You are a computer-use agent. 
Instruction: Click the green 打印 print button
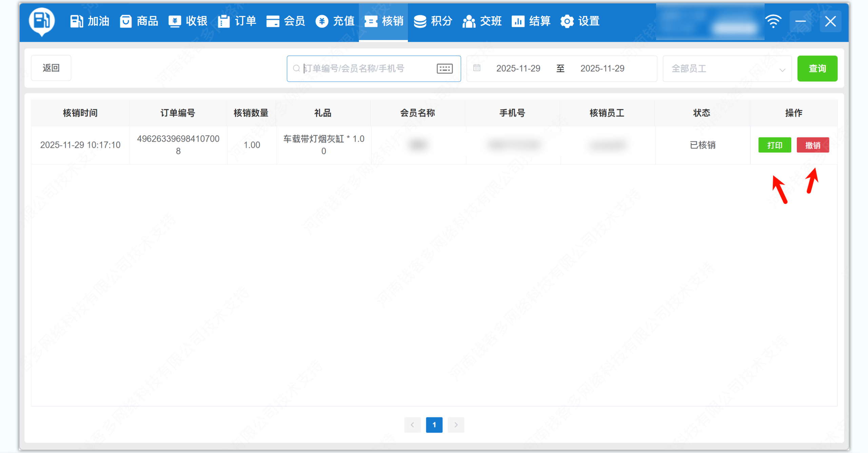[x=774, y=145]
